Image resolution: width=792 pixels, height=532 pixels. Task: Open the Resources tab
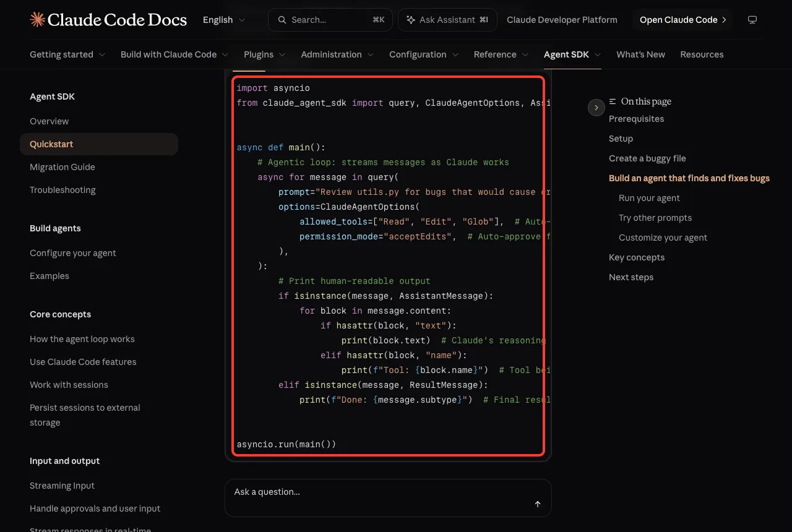click(702, 54)
